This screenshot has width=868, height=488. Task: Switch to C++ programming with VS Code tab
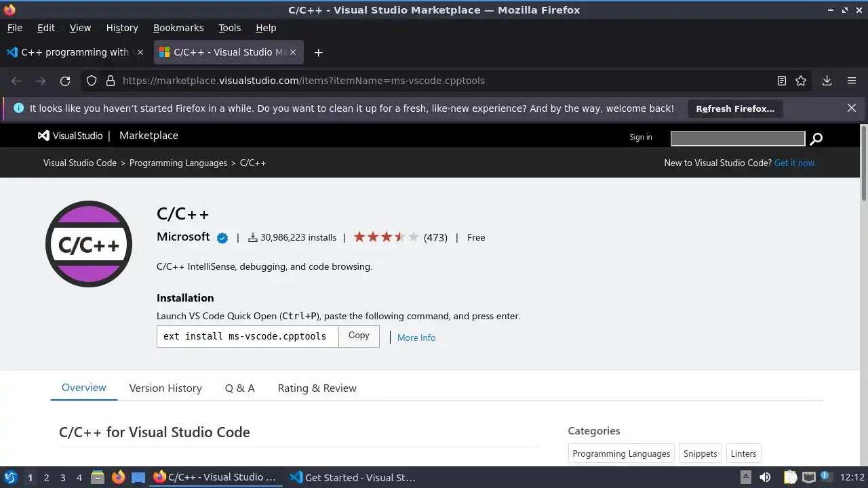[x=75, y=52]
